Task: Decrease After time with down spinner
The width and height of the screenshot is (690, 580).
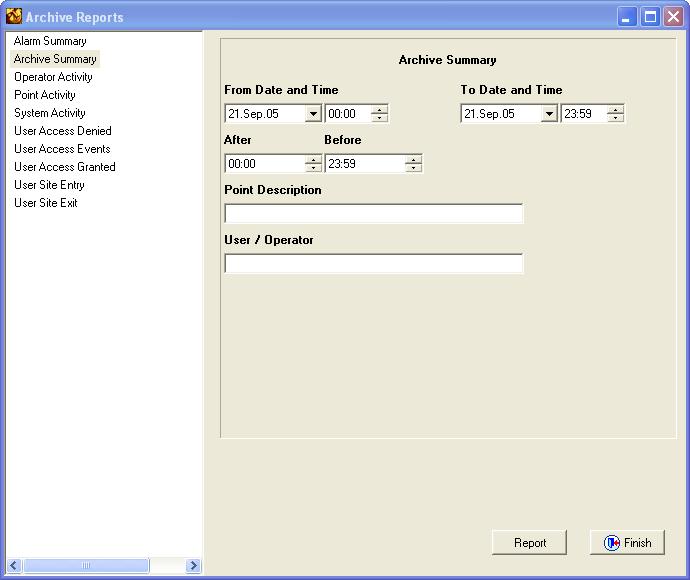Action: pyautogui.click(x=313, y=168)
